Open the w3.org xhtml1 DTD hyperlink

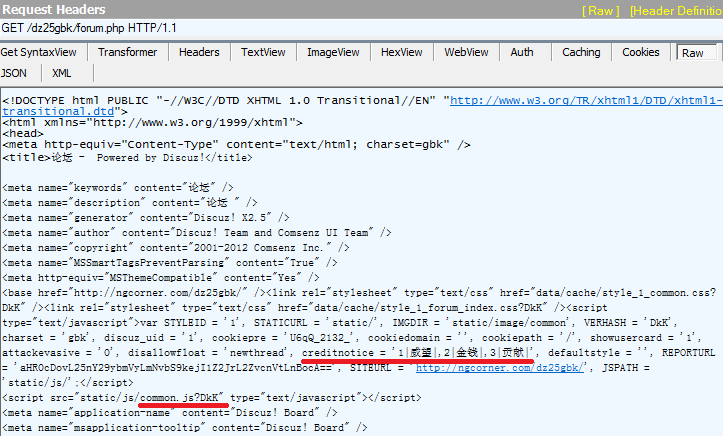pyautogui.click(x=586, y=100)
